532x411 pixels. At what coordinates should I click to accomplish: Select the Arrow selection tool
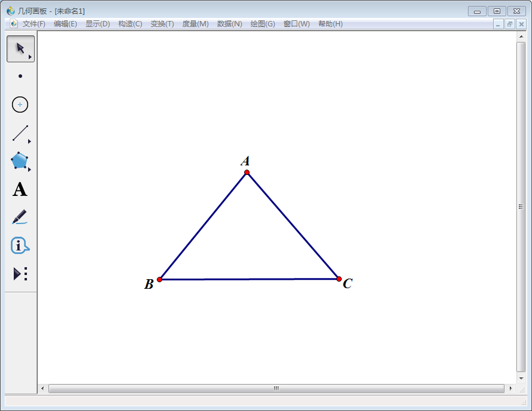20,49
